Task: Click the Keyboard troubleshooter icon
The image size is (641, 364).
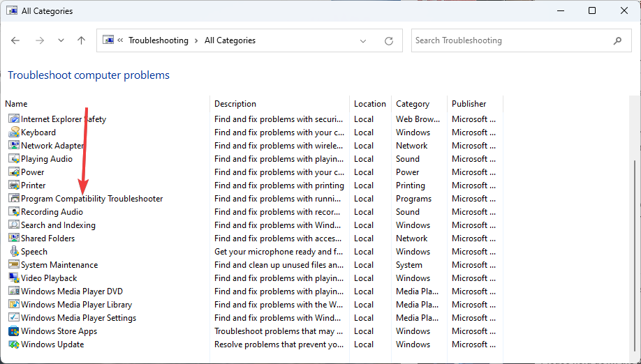Action: pyautogui.click(x=14, y=132)
